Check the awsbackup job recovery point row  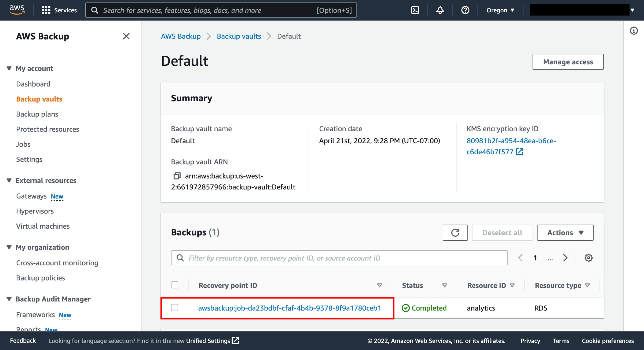(175, 308)
